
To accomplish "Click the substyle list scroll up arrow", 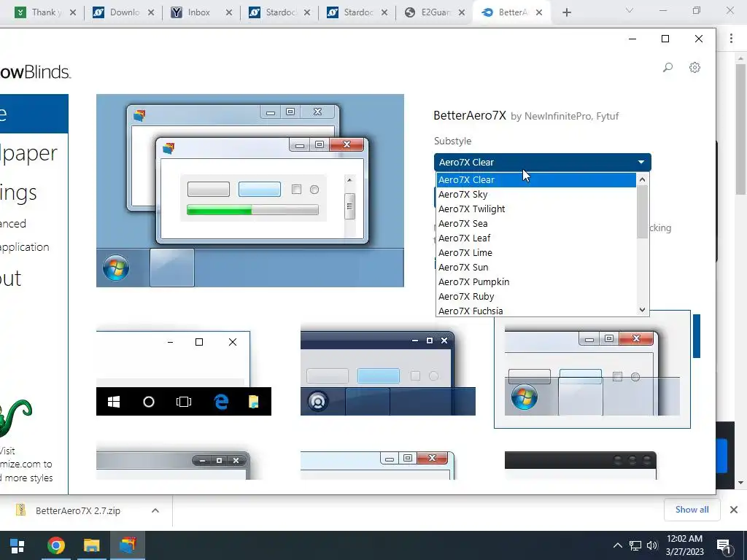I will click(642, 179).
